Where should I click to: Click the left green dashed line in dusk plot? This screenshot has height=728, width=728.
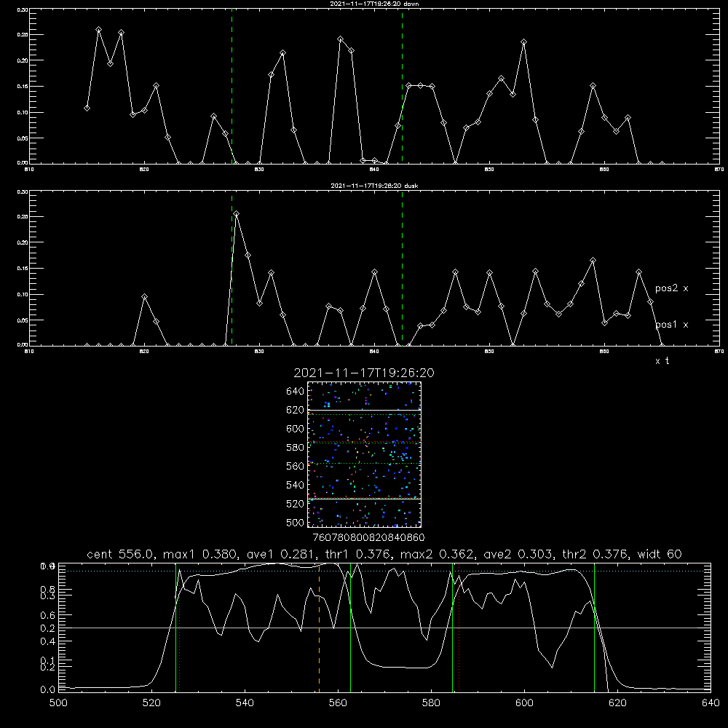point(232,269)
